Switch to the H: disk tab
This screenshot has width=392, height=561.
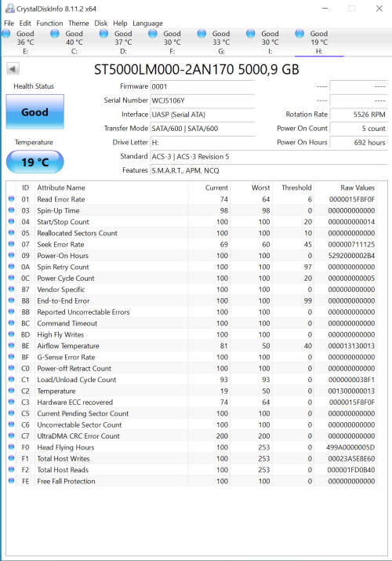(x=319, y=42)
